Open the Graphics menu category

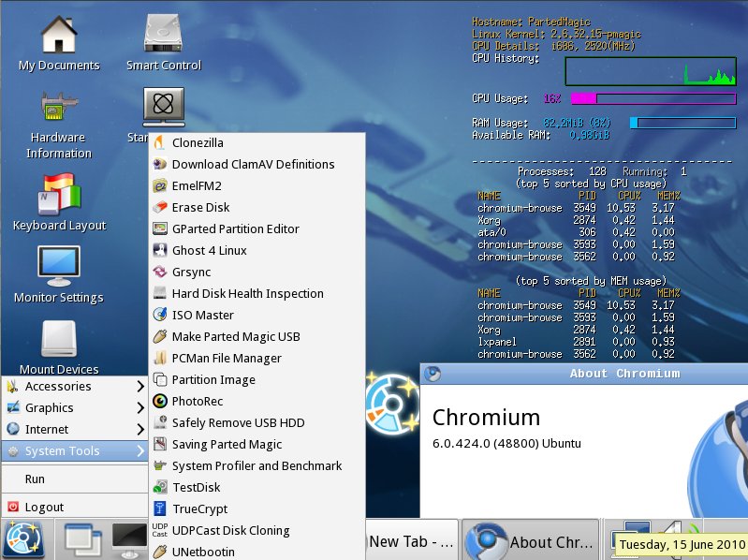point(74,408)
